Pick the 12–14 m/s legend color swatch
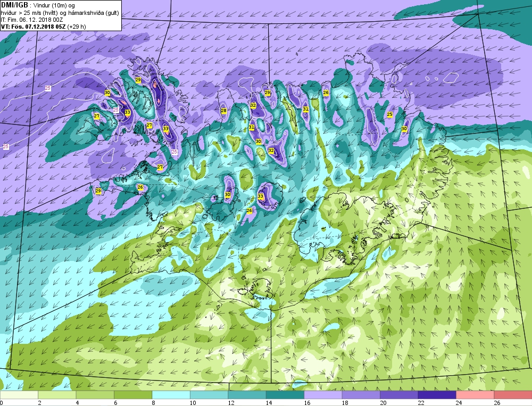Image resolution: width=532 pixels, height=406 pixels. tap(247, 395)
